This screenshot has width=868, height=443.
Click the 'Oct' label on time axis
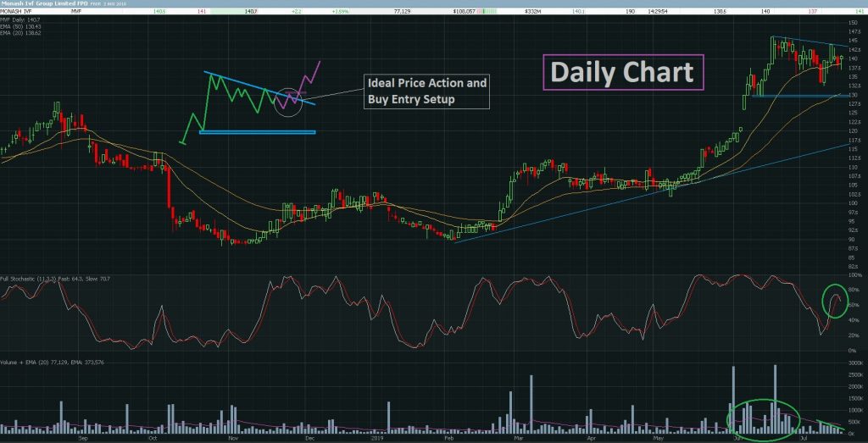click(x=153, y=438)
